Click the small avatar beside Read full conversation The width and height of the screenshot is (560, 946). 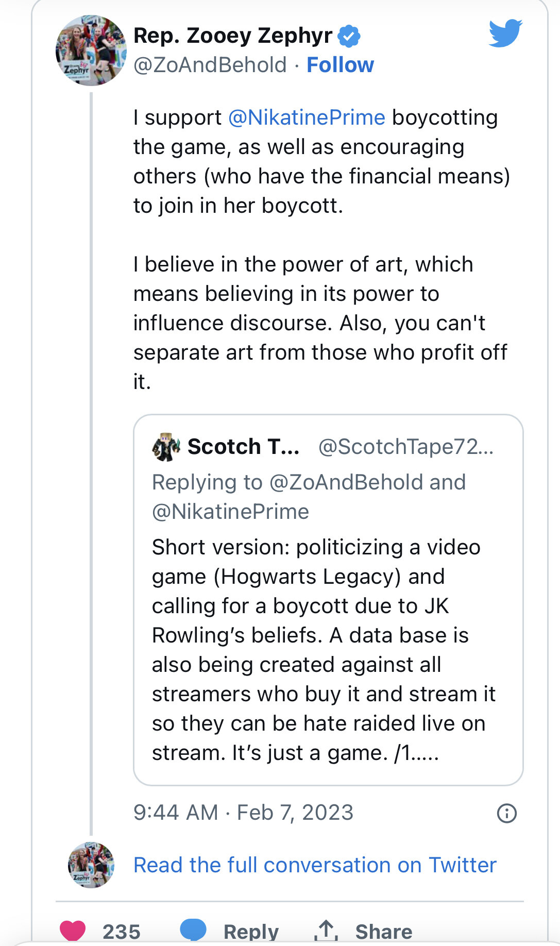[91, 865]
